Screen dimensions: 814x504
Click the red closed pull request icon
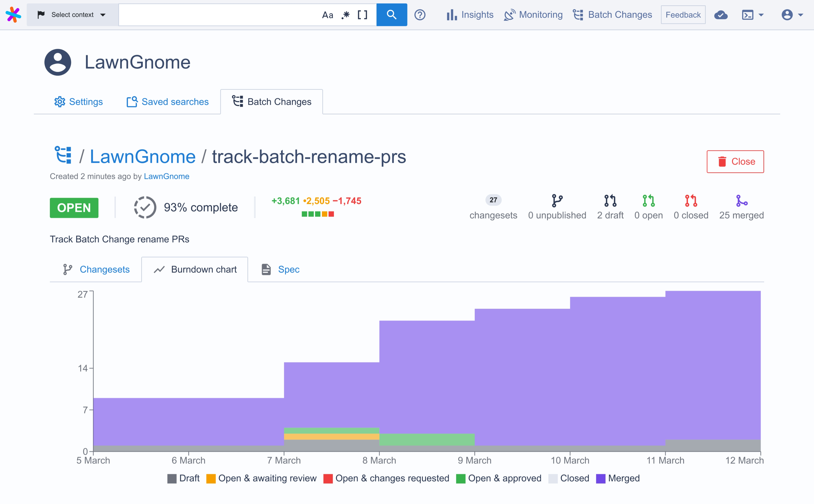[691, 201]
